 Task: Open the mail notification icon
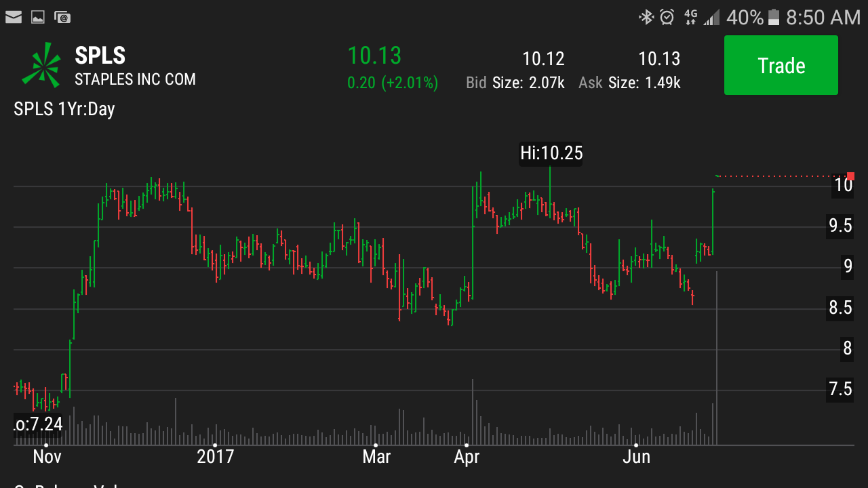click(14, 18)
